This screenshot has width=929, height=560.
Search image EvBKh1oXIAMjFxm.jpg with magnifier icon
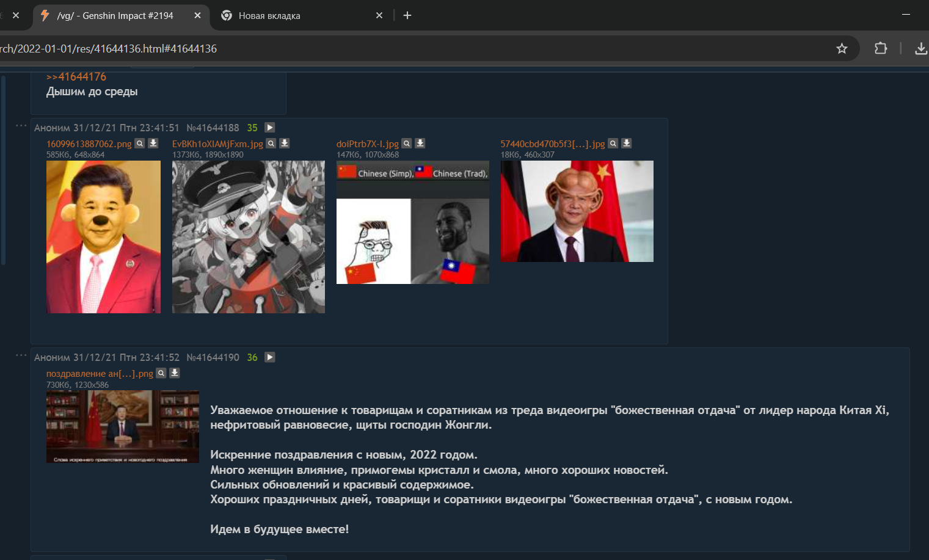[271, 144]
